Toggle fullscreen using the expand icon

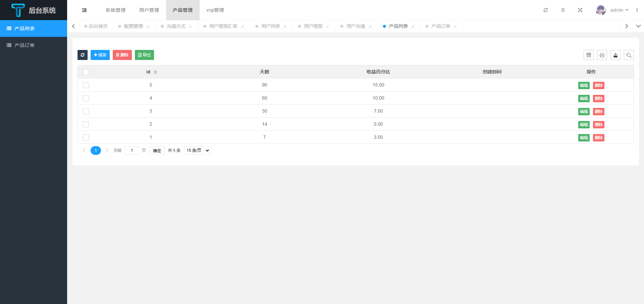[x=580, y=10]
